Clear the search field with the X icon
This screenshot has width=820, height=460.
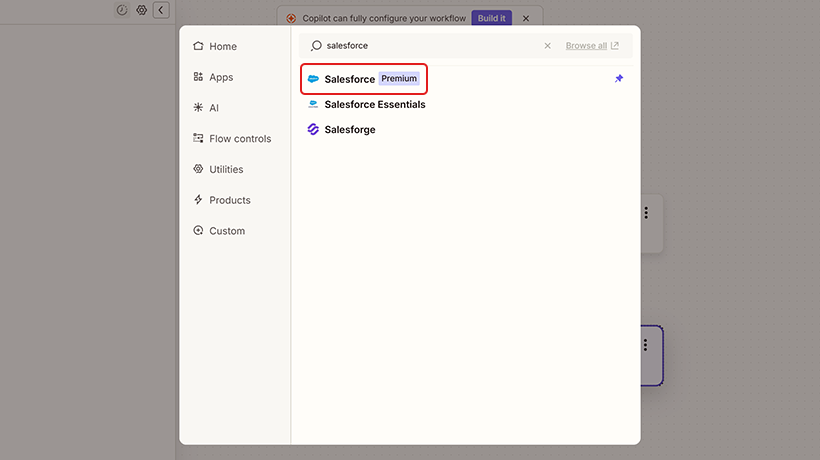click(547, 46)
